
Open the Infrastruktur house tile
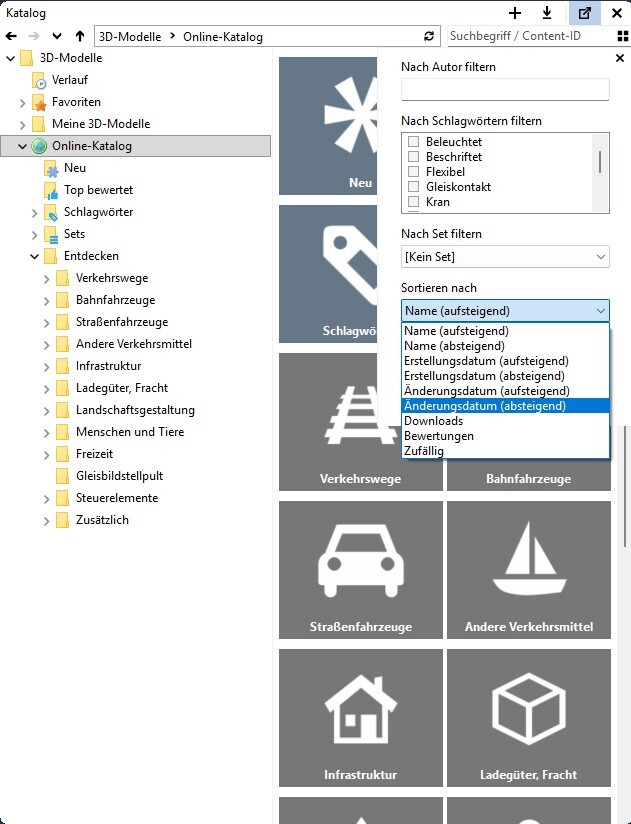360,718
